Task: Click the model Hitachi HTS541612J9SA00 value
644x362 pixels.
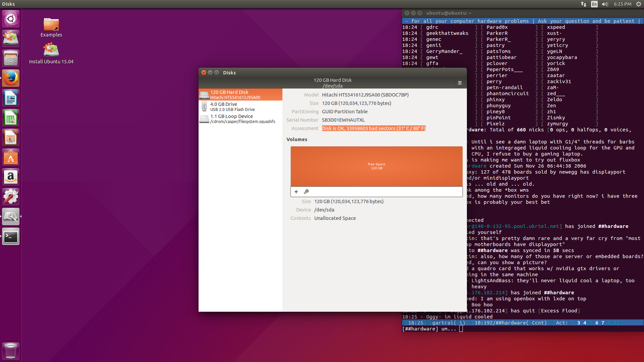Action: click(x=365, y=95)
